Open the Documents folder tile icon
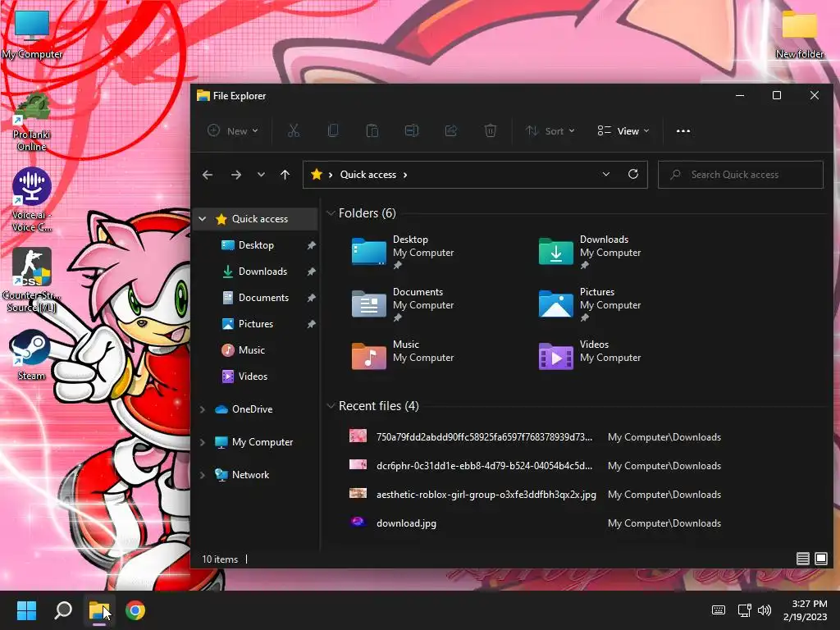840x630 pixels. click(x=368, y=304)
